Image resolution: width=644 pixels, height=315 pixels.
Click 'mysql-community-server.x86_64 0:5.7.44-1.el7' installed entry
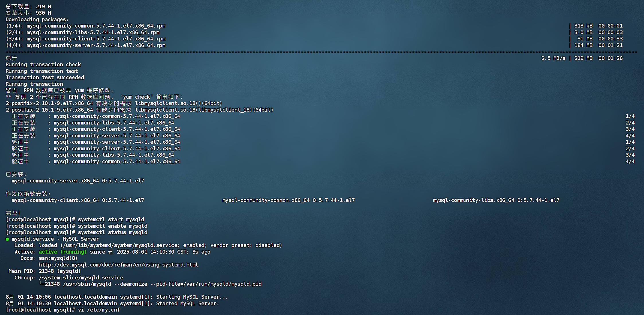coord(78,181)
